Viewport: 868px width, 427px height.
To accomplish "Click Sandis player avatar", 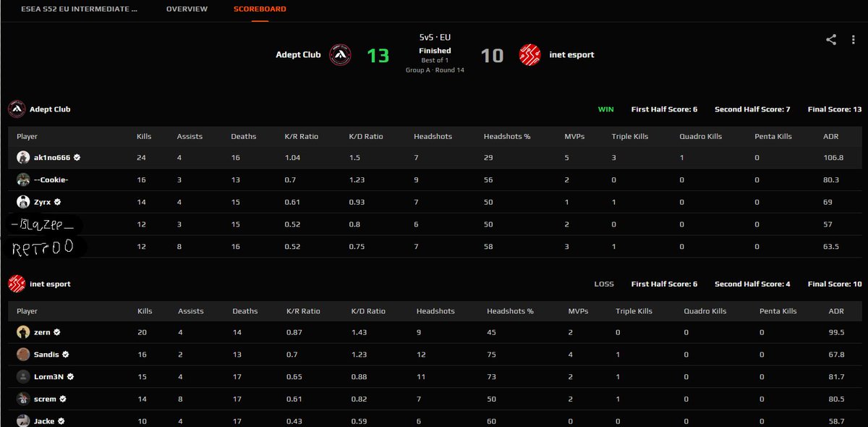I will (23, 355).
